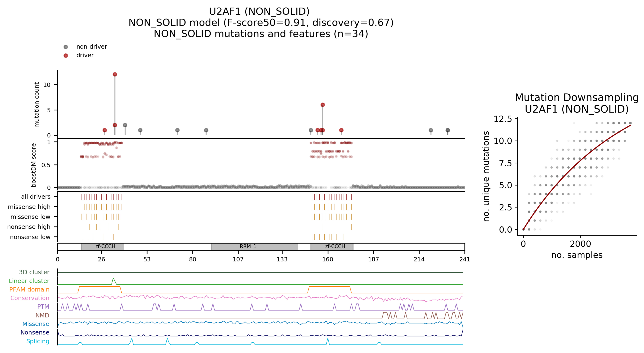Click the 'Conservation' track label
This screenshot has width=644, height=353.
click(x=30, y=298)
